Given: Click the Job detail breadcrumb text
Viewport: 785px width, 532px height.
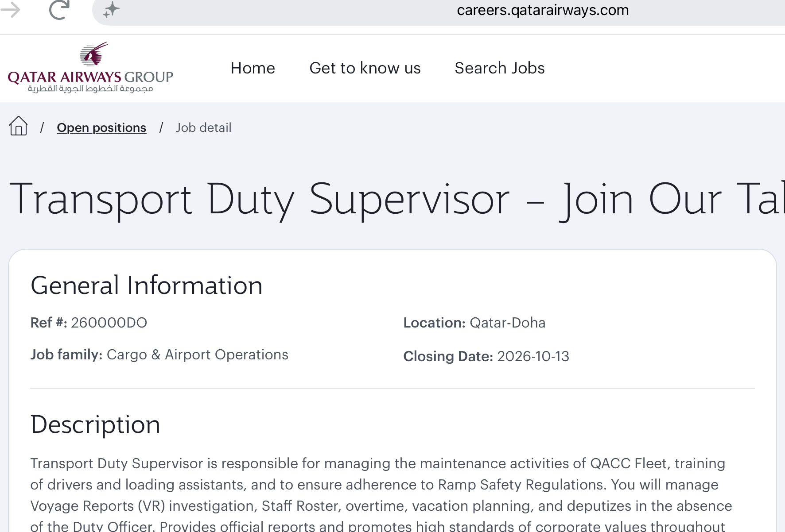Looking at the screenshot, I should coord(203,127).
